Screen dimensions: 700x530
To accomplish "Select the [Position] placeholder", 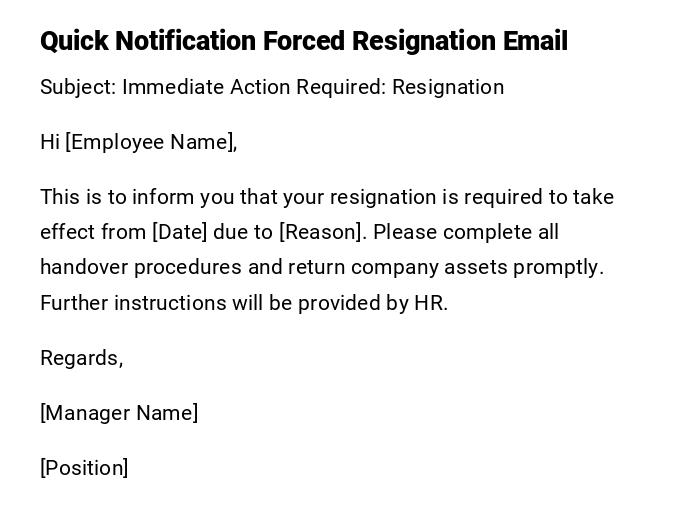I will pos(84,468).
